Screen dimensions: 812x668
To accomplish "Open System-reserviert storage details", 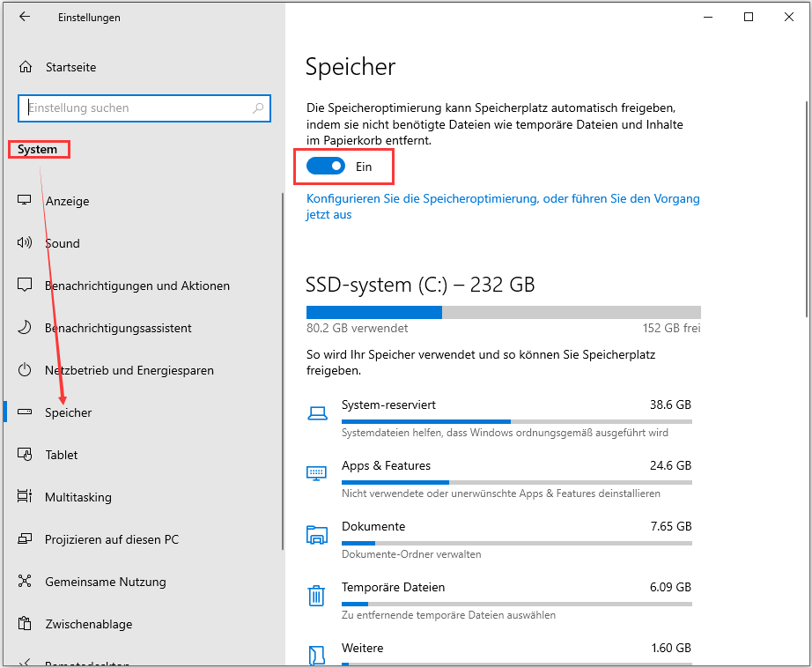I will [x=500, y=419].
